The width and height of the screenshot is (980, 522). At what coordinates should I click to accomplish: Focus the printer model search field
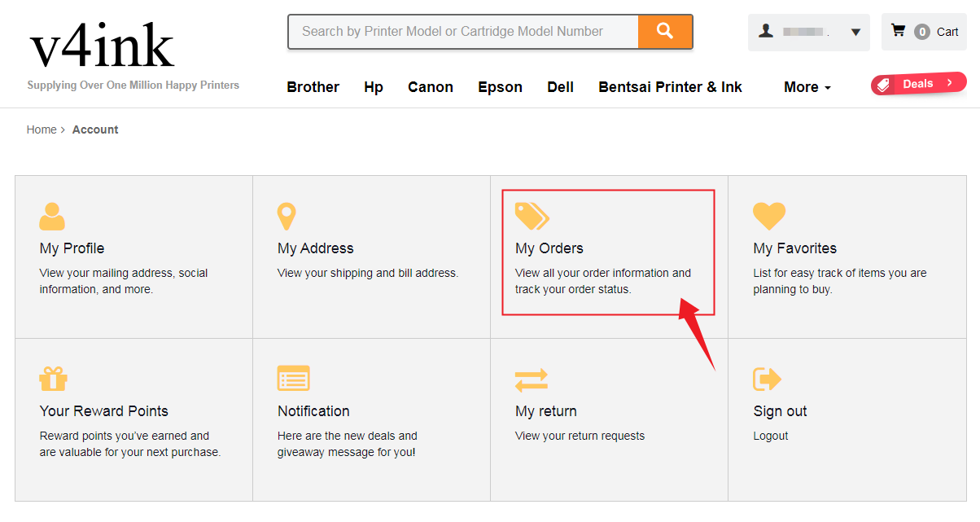tap(463, 31)
